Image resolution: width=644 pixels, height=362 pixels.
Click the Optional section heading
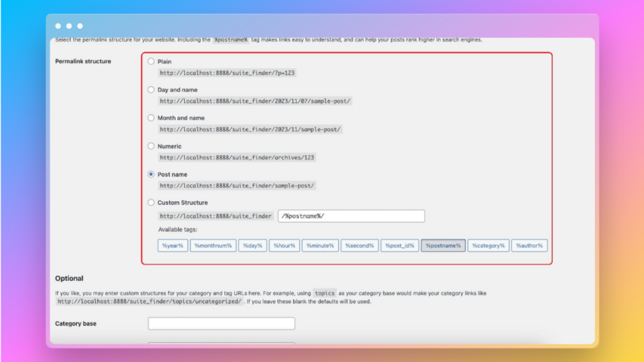point(69,278)
